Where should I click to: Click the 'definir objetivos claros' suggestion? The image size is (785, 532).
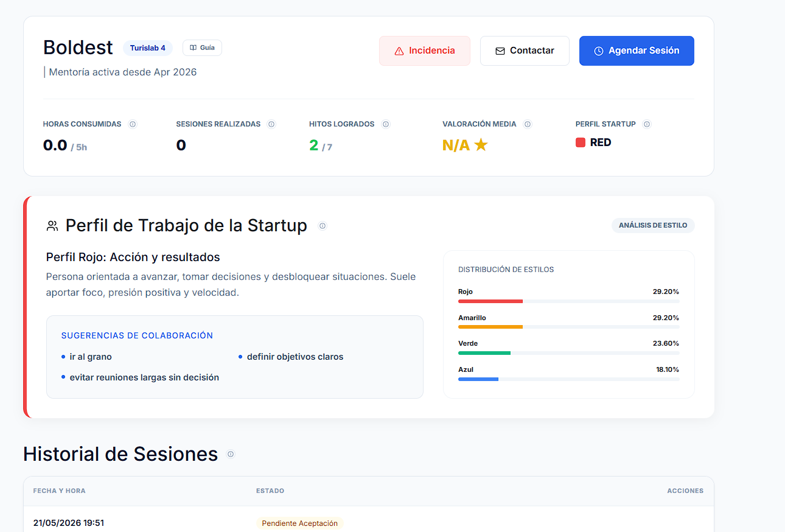pos(295,357)
